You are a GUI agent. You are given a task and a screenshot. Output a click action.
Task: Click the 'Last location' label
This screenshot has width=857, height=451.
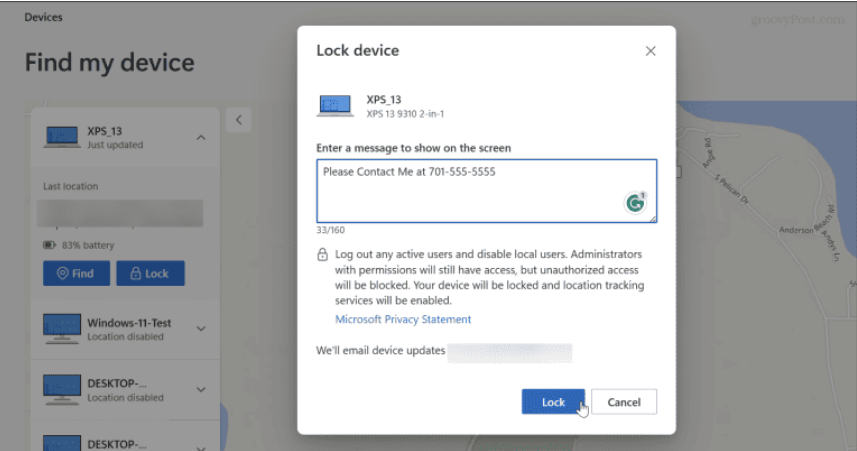coord(71,186)
